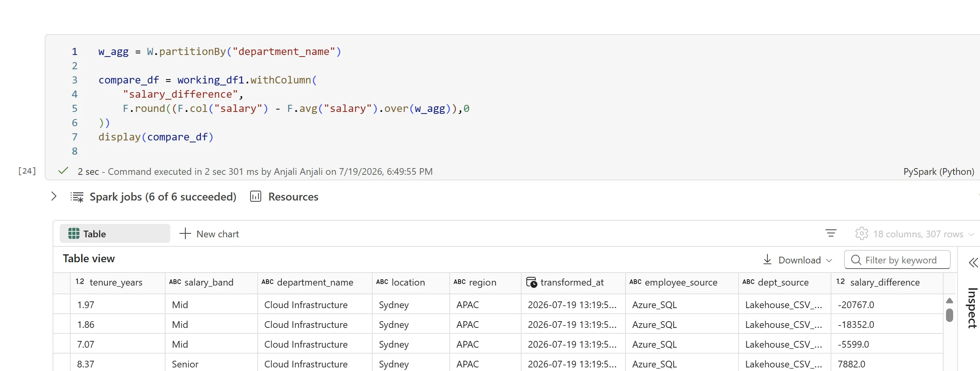
Task: Select the location column header
Action: tap(411, 282)
